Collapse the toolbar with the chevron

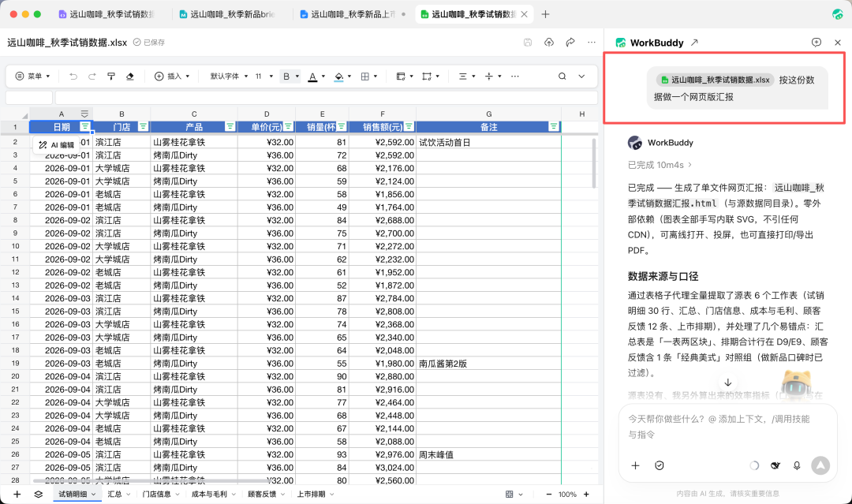tap(581, 77)
